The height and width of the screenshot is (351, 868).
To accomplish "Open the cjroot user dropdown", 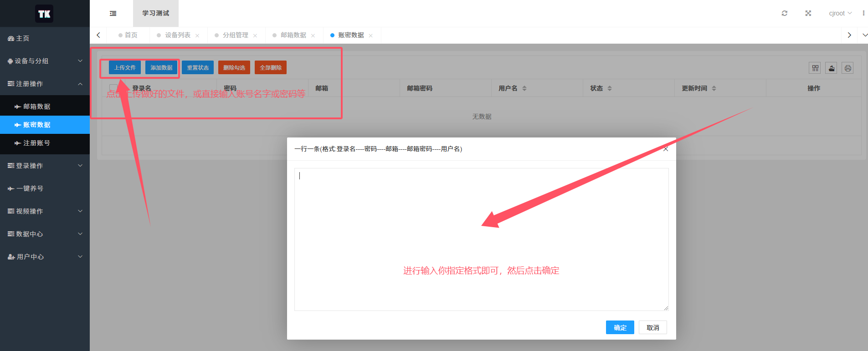I will point(840,13).
